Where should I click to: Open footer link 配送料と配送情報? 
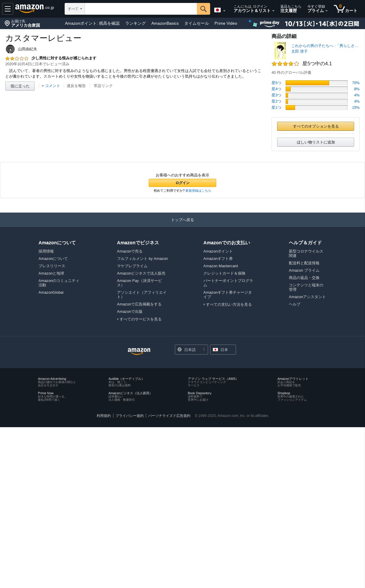(304, 263)
